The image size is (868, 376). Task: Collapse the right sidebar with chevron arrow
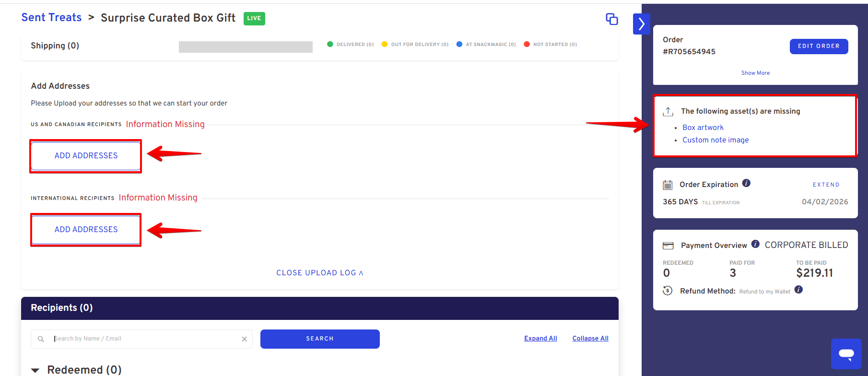[641, 24]
